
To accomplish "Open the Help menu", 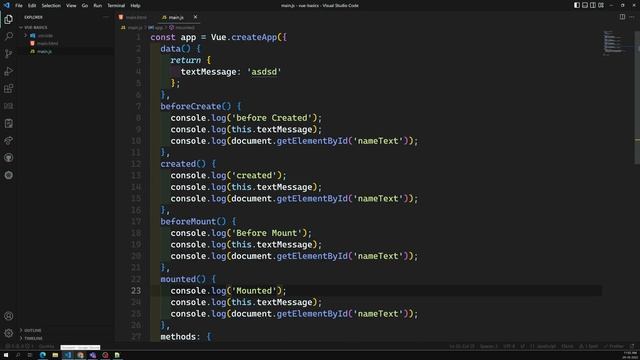I will tap(136, 6).
